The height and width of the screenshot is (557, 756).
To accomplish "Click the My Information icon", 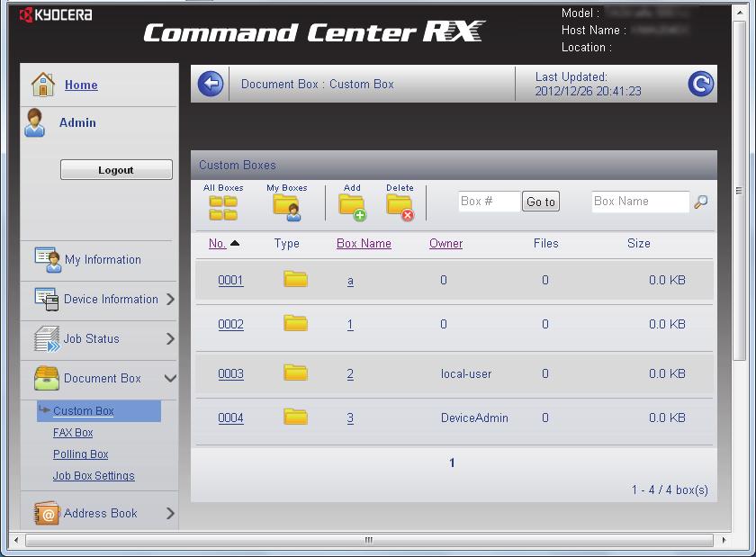I will (48, 260).
